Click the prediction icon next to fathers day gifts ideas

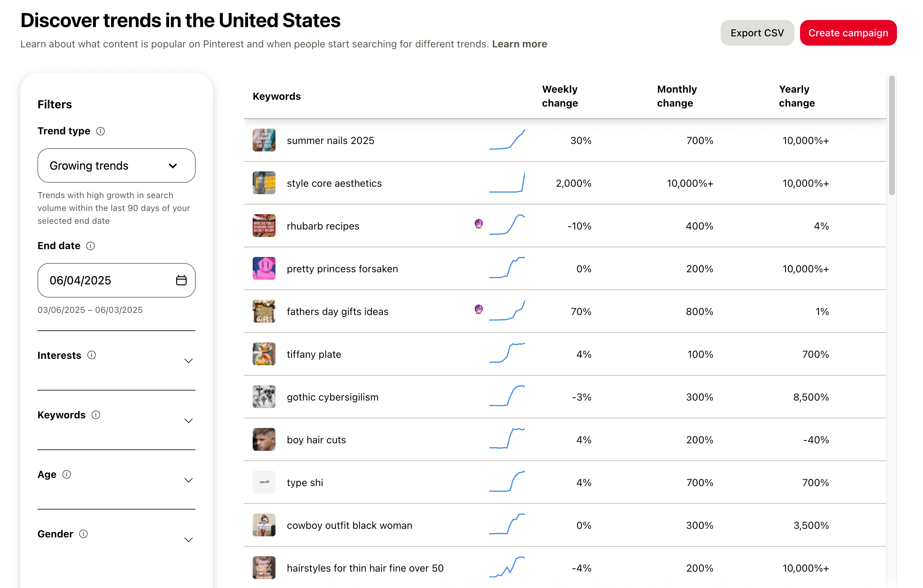click(x=478, y=309)
